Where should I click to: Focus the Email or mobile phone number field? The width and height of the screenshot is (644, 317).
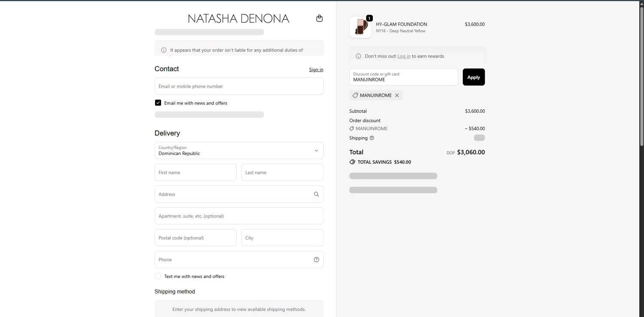click(239, 86)
